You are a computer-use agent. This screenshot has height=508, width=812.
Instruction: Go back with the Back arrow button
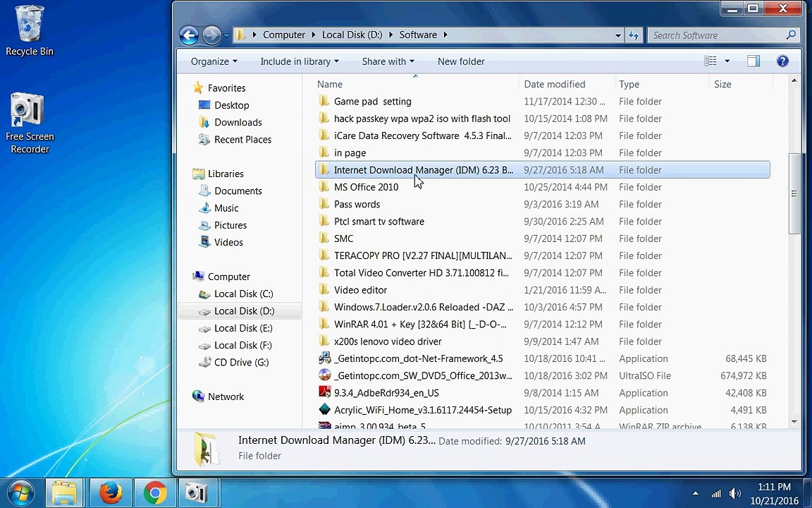(x=189, y=35)
